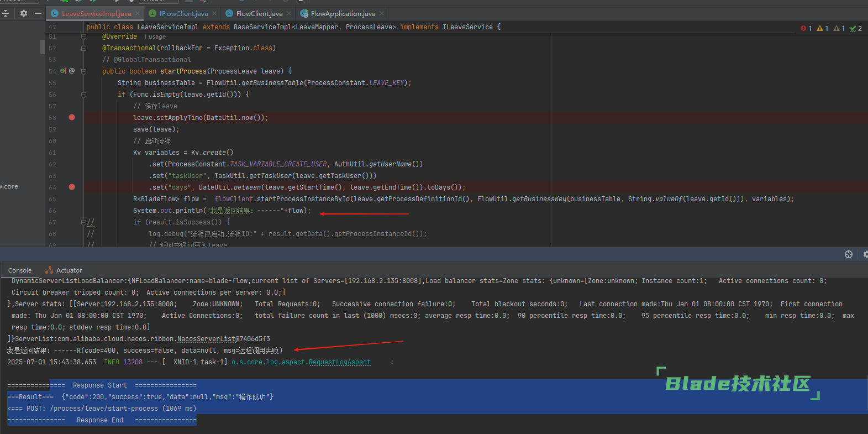Click 'BaseServiceImpl' in class declaration line
Viewport: 868px width, 434px height.
point(262,27)
